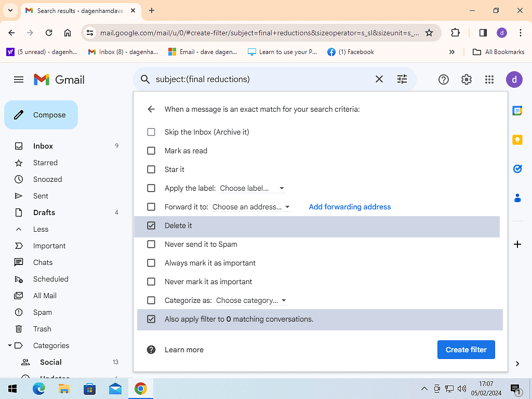Open the Choose category dropdown

click(251, 300)
